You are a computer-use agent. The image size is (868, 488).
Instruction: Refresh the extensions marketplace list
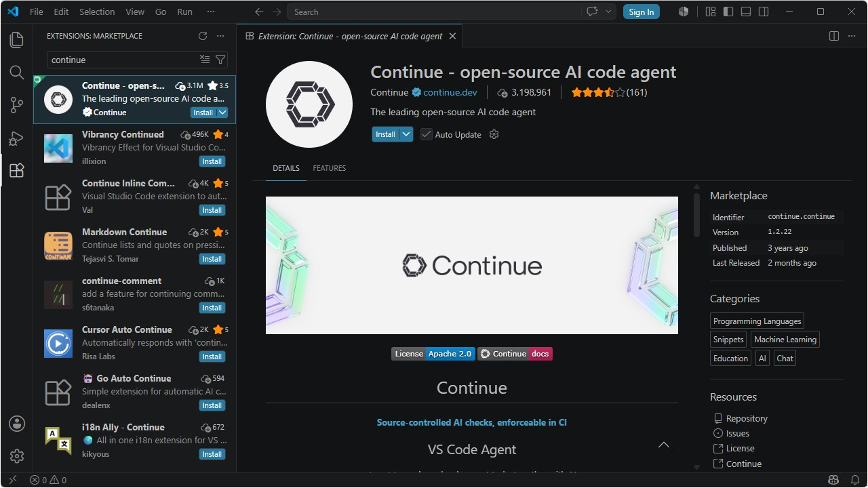(x=203, y=36)
